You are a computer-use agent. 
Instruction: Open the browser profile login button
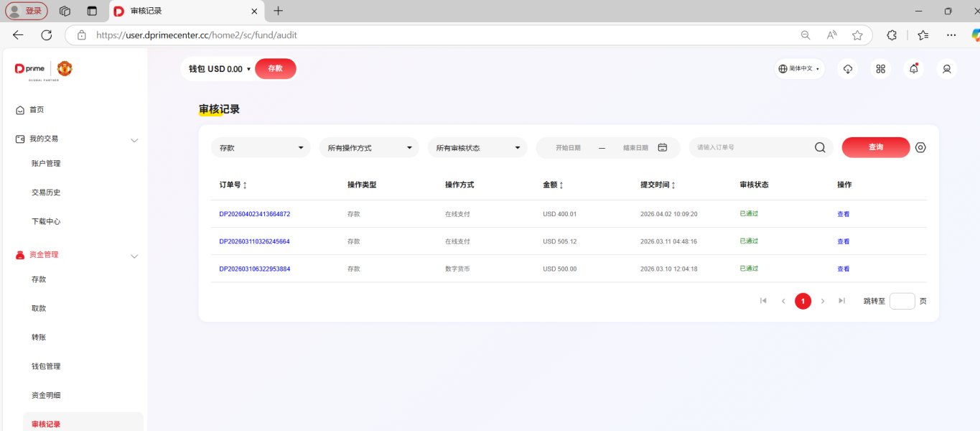[27, 11]
